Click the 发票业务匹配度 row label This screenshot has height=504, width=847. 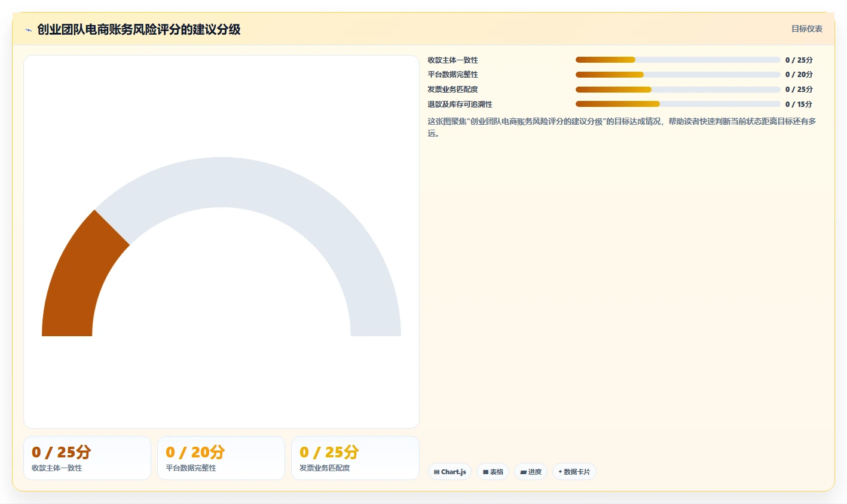click(452, 90)
